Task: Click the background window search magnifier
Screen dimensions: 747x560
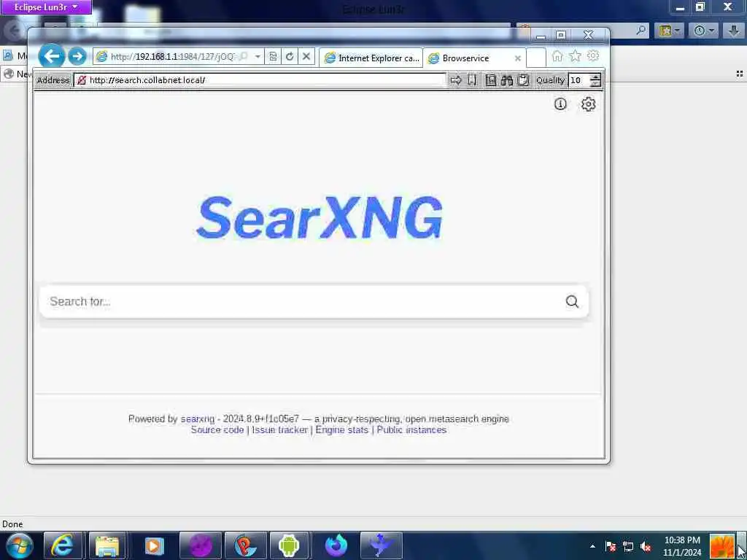Action: (641, 31)
